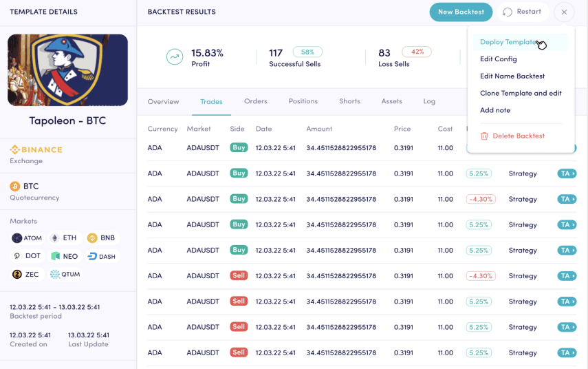This screenshot has width=588, height=369.
Task: Click the Tapoleon template thumbnail image
Action: pos(67,70)
